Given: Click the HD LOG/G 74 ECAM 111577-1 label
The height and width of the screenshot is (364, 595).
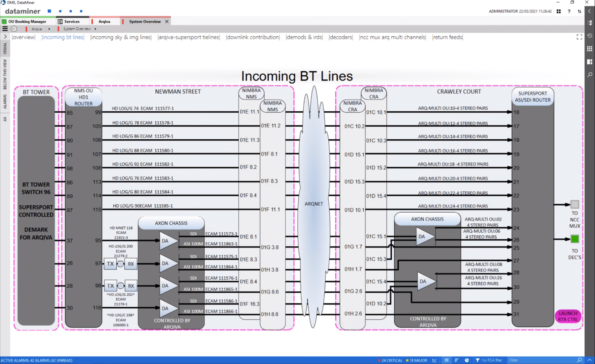Looking at the screenshot, I should coord(143,108).
